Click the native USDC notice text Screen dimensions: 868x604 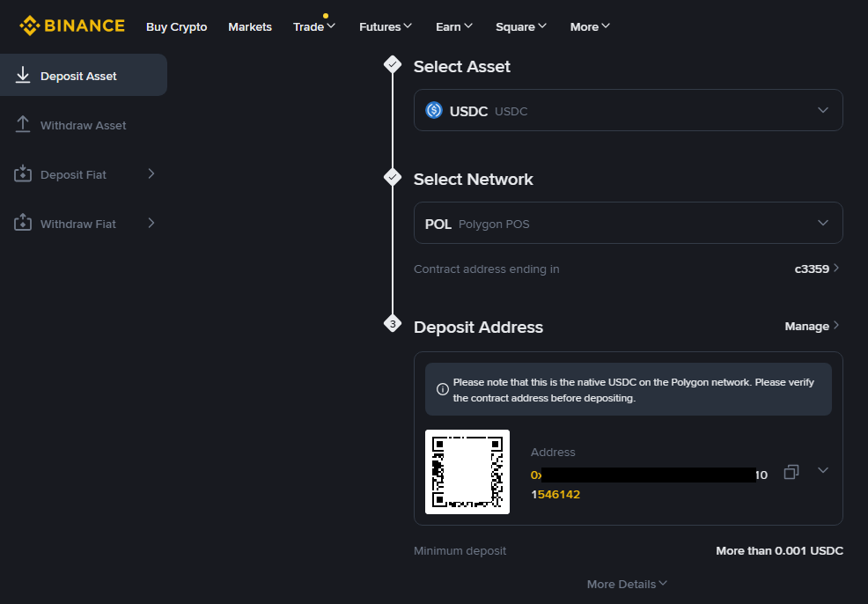(x=634, y=390)
